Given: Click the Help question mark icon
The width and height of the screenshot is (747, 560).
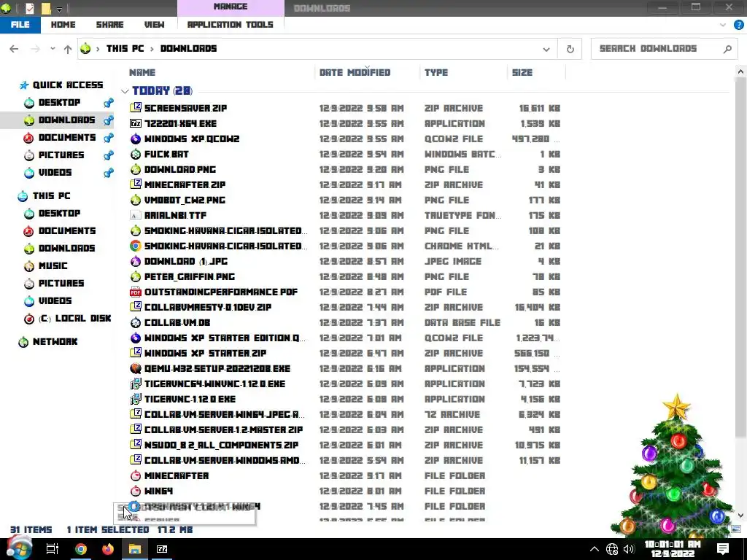Looking at the screenshot, I should [738, 25].
